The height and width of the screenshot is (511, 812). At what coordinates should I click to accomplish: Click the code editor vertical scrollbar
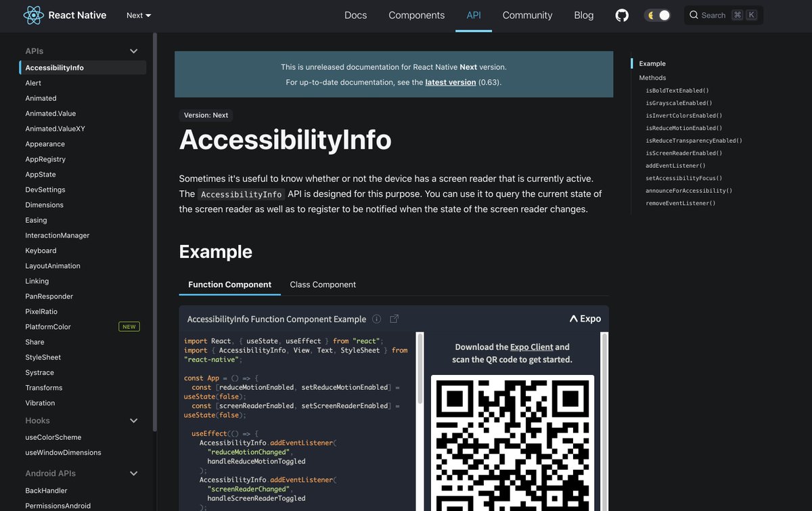(420, 368)
